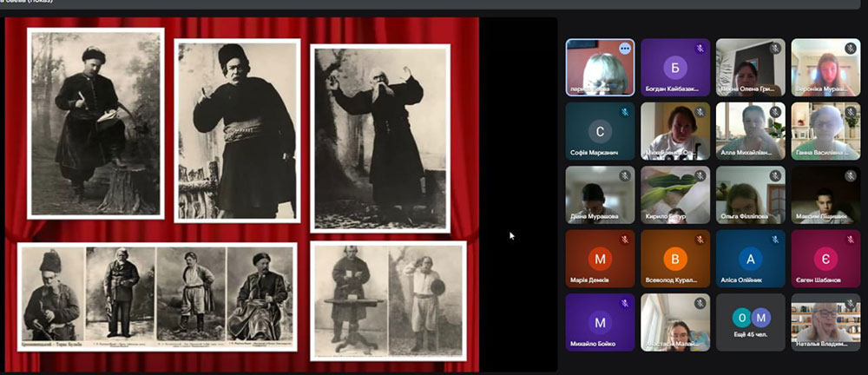Select Вероніка Мураш... video feed

(825, 68)
